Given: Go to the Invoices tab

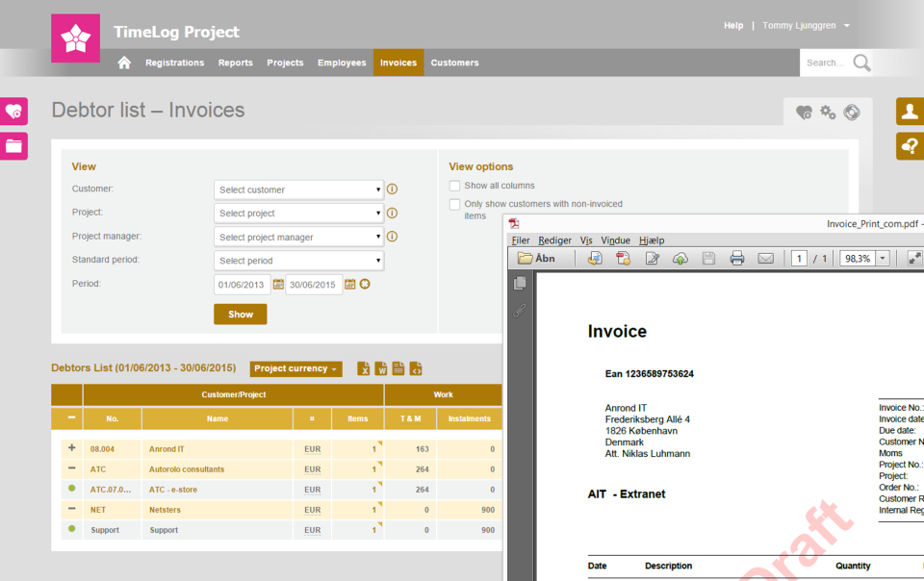Looking at the screenshot, I should click(x=398, y=63).
